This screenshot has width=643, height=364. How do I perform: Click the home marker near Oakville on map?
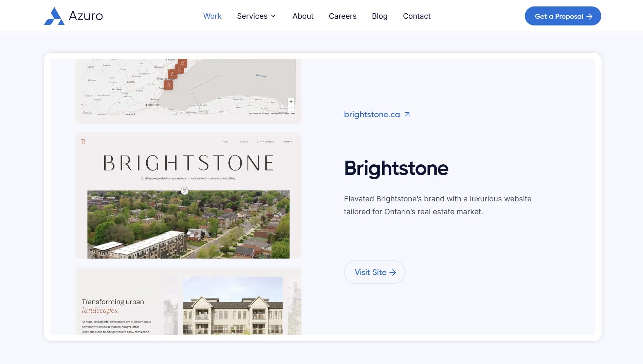point(168,85)
